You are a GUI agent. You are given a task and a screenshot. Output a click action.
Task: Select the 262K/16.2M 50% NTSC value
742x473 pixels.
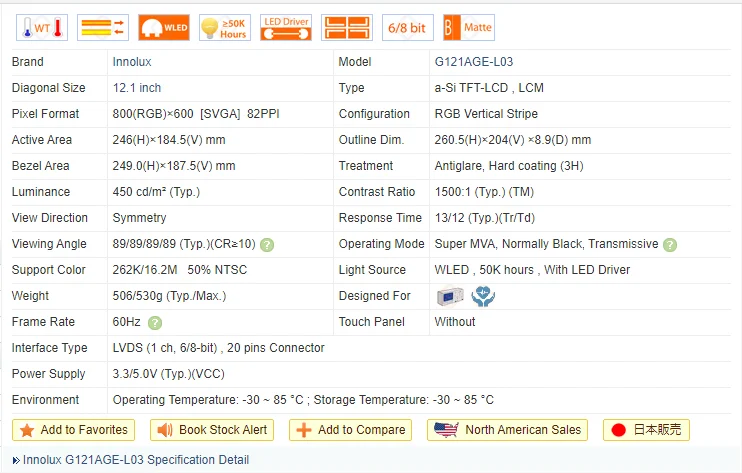coord(180,270)
